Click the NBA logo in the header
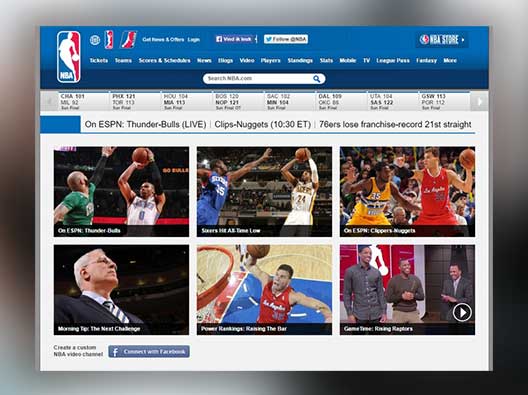Image resolution: width=528 pixels, height=395 pixels. tap(69, 57)
